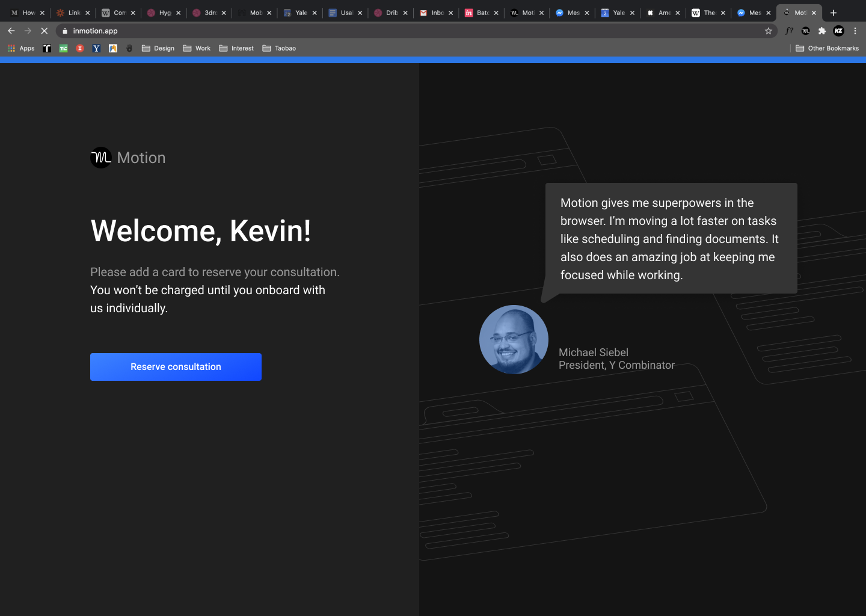Close the 'Con' tab
Viewport: 866px width, 616px height.
coord(133,13)
